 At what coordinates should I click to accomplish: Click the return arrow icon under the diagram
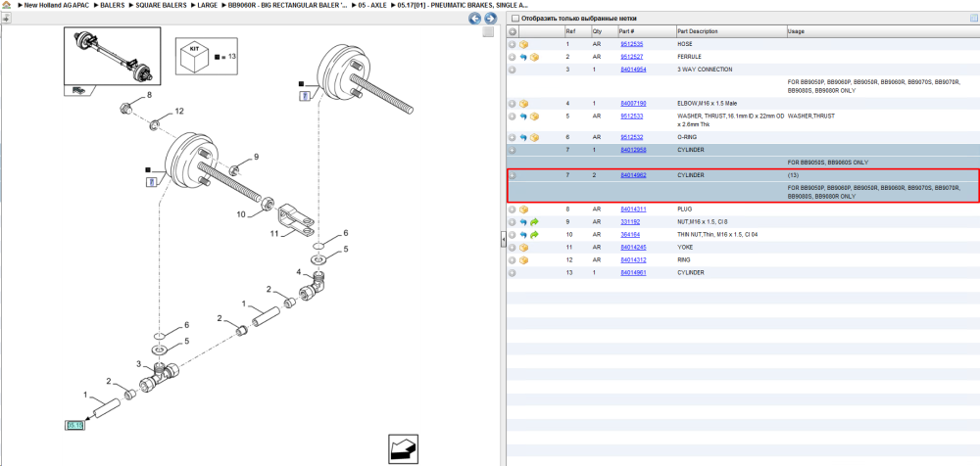pos(403,449)
